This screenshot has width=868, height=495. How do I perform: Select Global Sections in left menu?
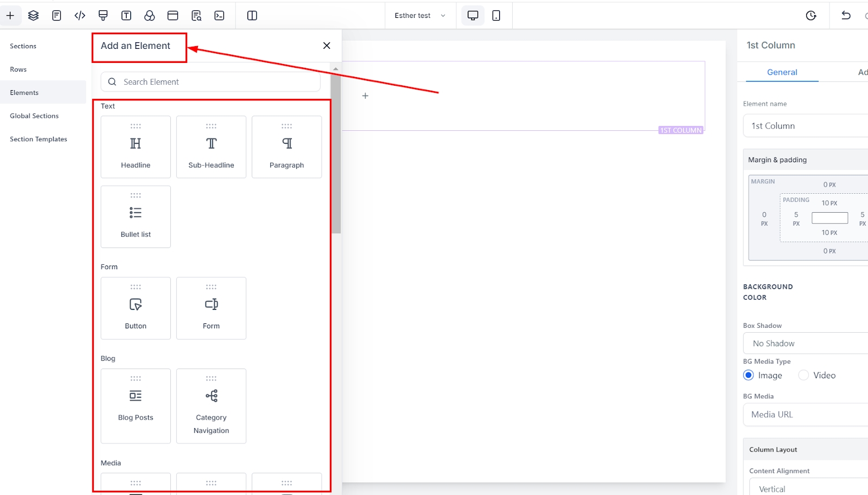pyautogui.click(x=34, y=116)
